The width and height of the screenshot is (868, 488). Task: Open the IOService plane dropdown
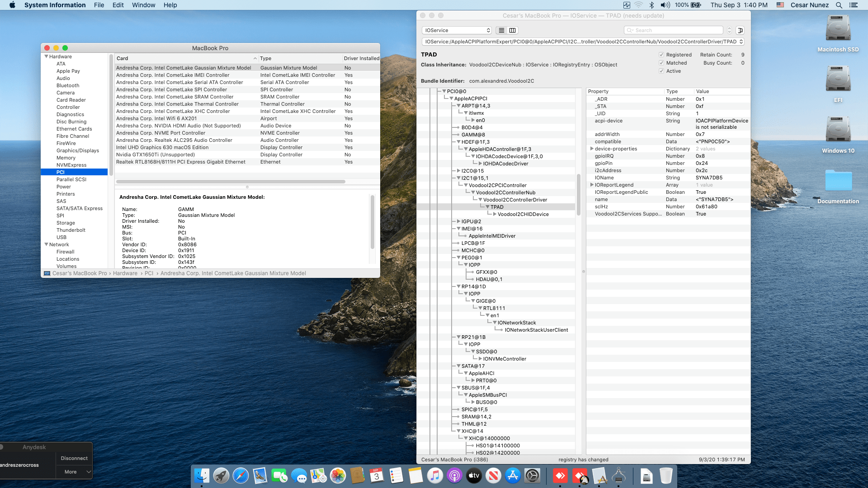(457, 30)
